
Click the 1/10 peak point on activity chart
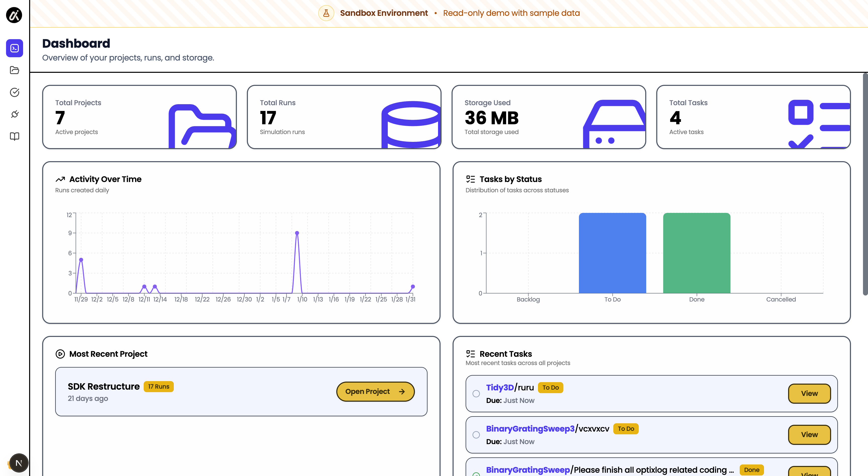point(297,233)
